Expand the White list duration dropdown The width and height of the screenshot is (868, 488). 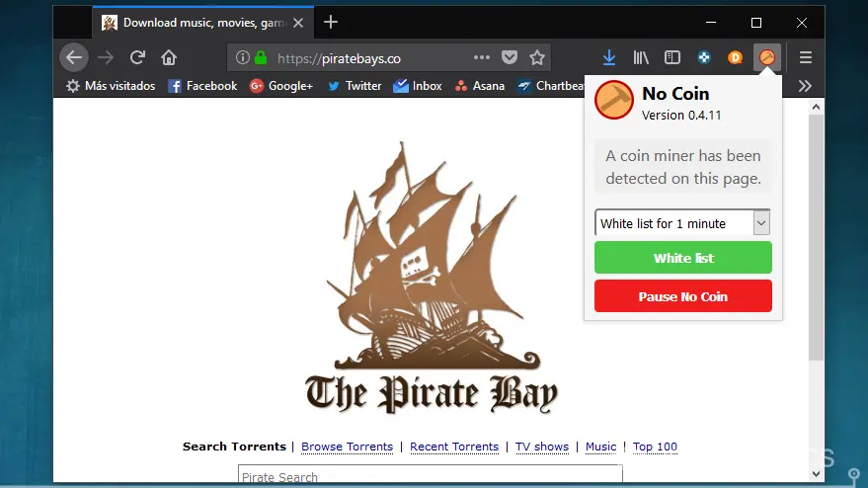(682, 222)
